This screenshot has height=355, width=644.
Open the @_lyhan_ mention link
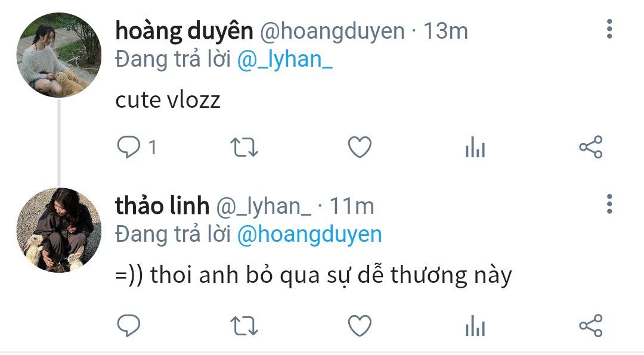(x=284, y=60)
